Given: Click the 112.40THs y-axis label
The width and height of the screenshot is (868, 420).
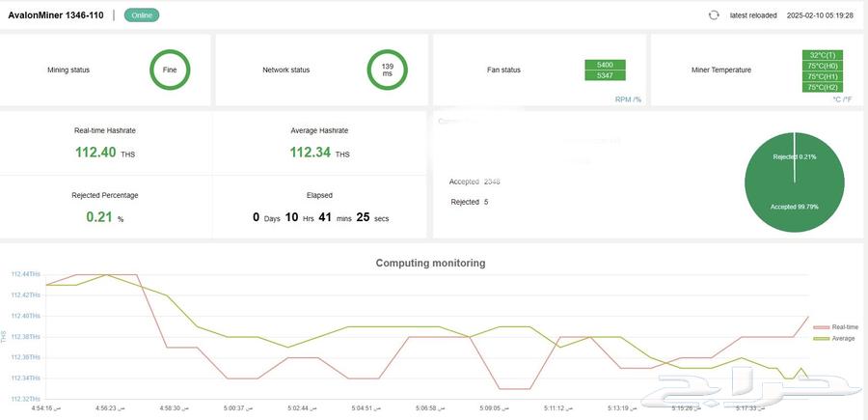Looking at the screenshot, I should 25,316.
